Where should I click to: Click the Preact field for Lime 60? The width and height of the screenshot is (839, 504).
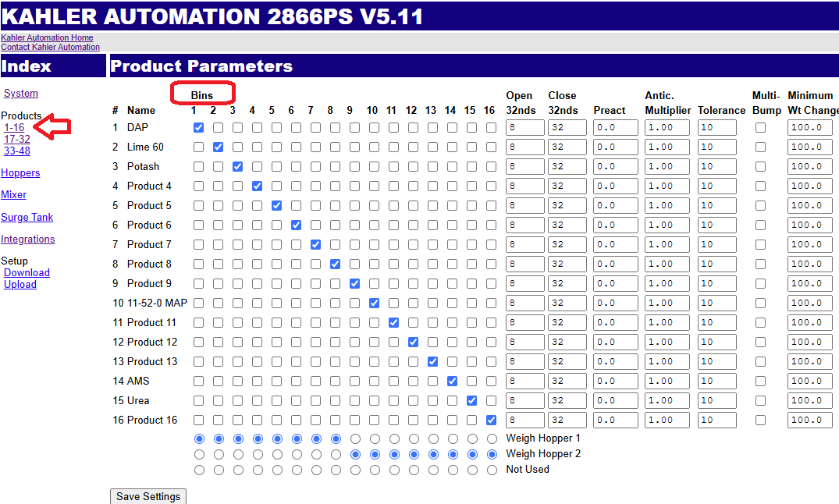[x=615, y=147]
